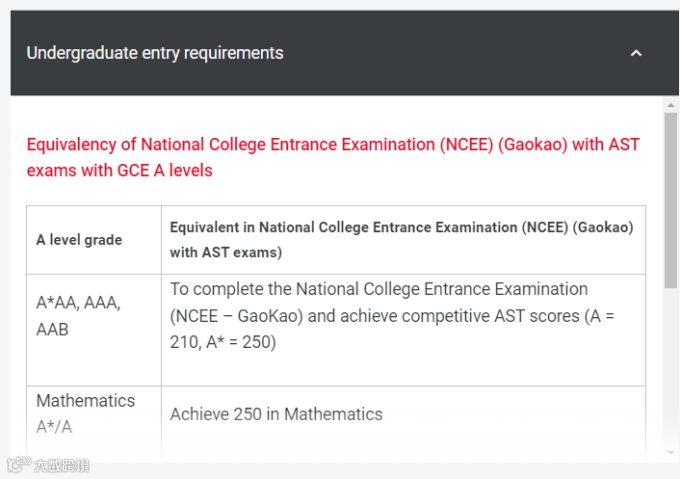Click the 'To complete the National College' description cell
The width and height of the screenshot is (680, 479).
pyautogui.click(x=378, y=289)
